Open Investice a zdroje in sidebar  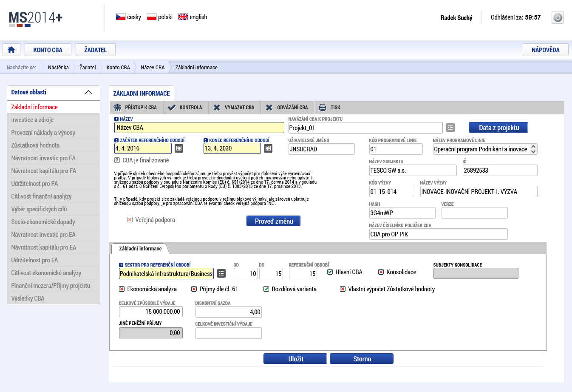[54, 120]
